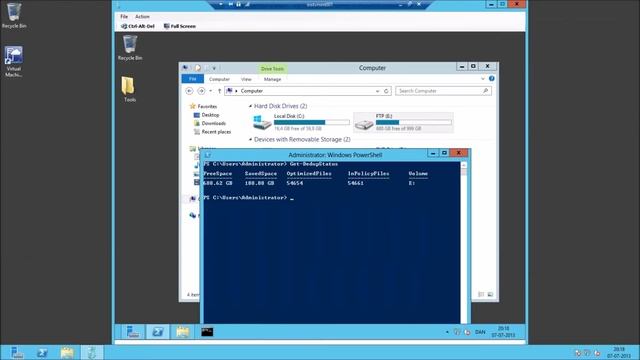Click FTP (E:) capacity bar
The width and height of the screenshot is (640, 360).
pyautogui.click(x=413, y=122)
